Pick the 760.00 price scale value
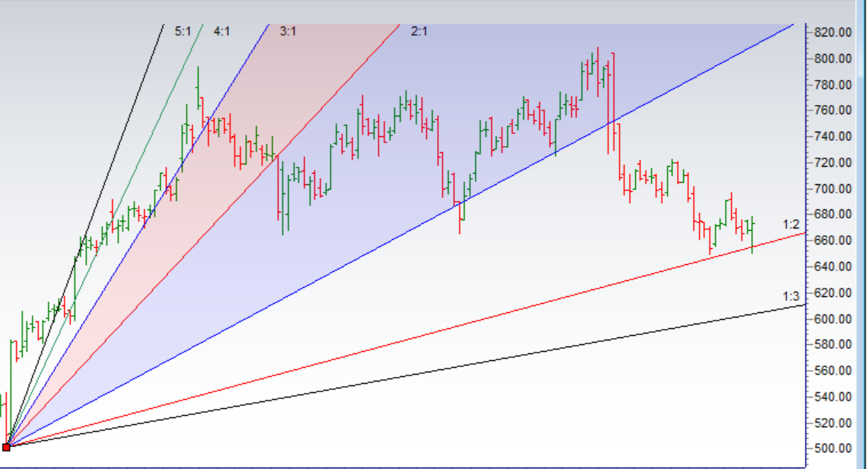 (x=832, y=110)
